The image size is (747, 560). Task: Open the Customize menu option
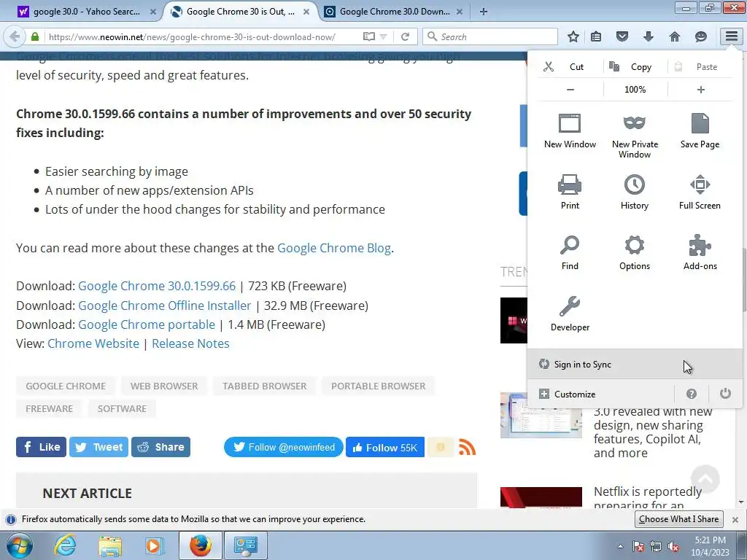601,394
